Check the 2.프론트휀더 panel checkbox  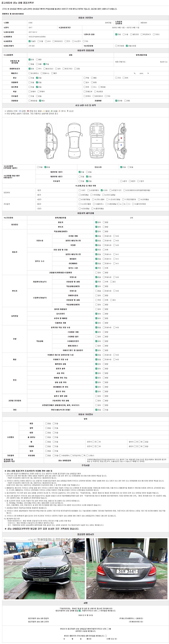click(x=88, y=190)
